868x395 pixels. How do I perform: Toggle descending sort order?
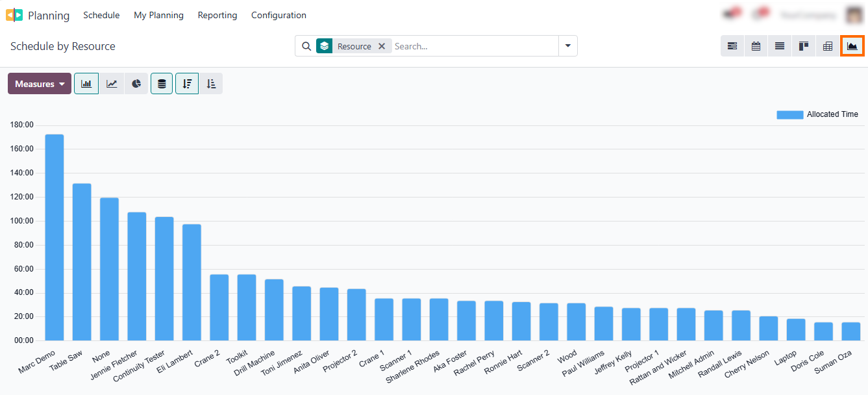pos(187,84)
